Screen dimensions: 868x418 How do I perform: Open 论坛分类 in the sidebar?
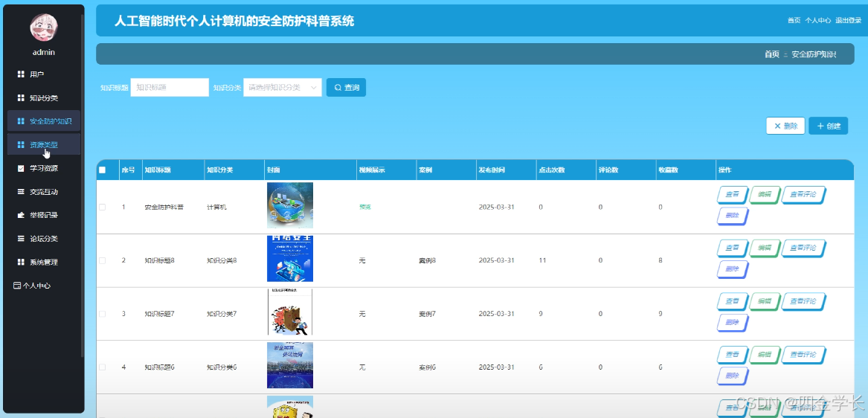[x=44, y=239]
